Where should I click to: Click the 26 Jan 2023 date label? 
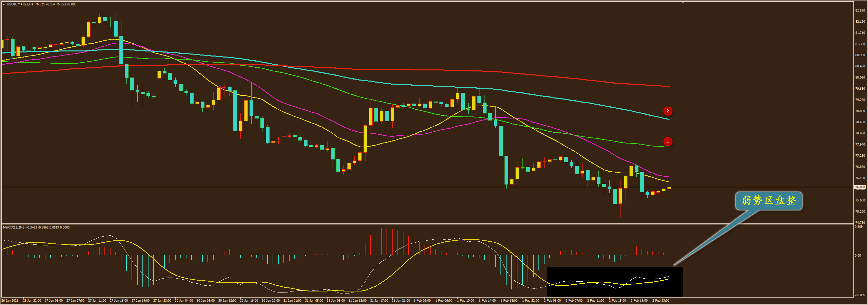(10, 301)
